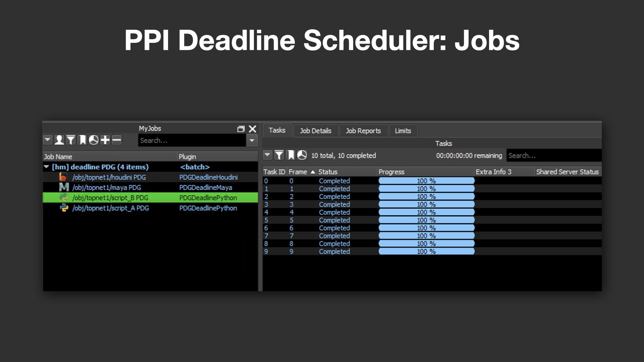Click the bookmark icon in MyJobs toolbar
This screenshot has width=644, height=362.
pos(82,140)
